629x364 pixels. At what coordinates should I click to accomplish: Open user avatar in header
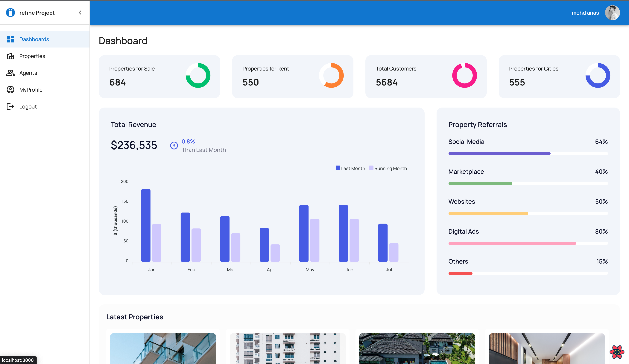(612, 13)
